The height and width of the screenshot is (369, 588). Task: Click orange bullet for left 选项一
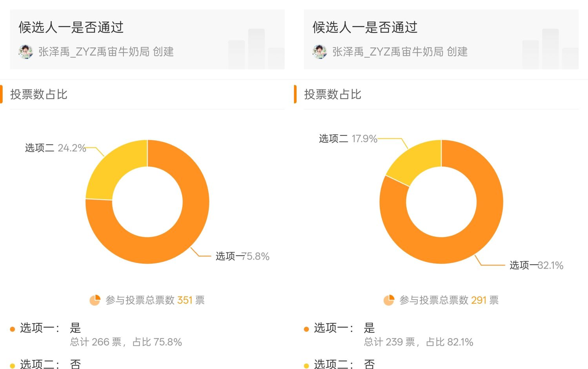12,329
